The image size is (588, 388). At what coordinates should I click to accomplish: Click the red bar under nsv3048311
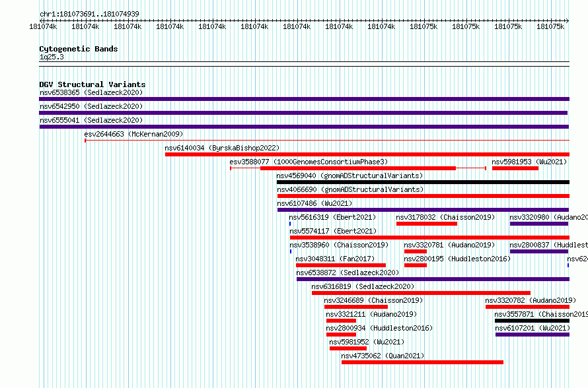pyautogui.click(x=341, y=265)
